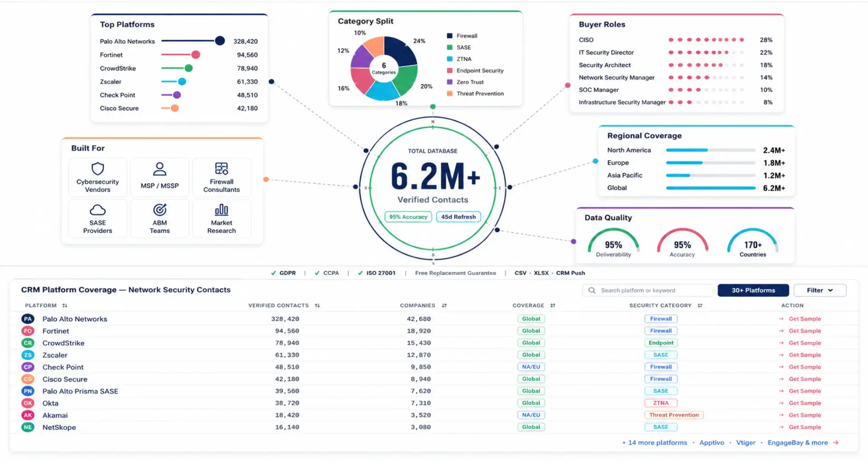Click the ZTNA tag in Okta row
The height and width of the screenshot is (466, 868).
[x=661, y=403]
